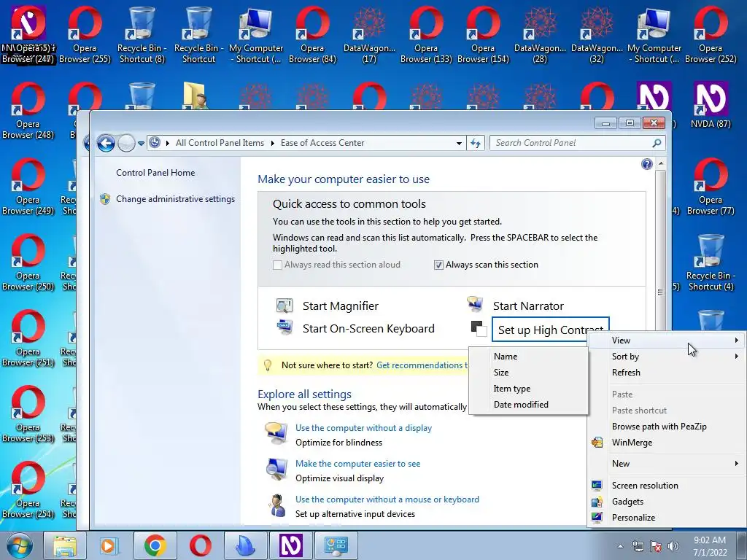Open Screen resolution from context menu
Image resolution: width=747 pixels, height=560 pixels.
667,485
